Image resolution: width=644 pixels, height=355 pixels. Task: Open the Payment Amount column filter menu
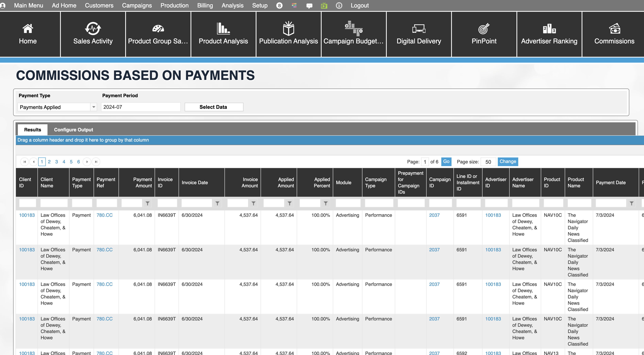pyautogui.click(x=148, y=203)
